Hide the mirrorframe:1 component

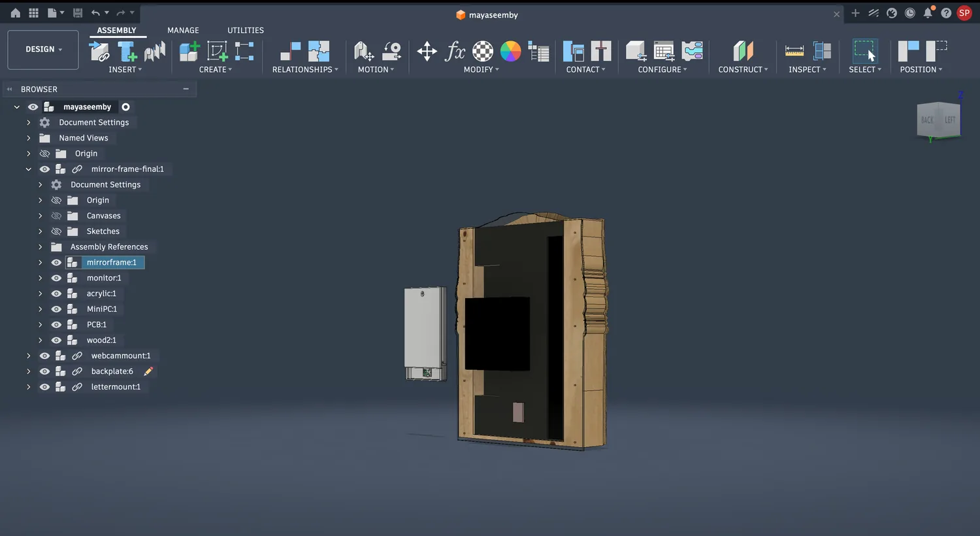coord(56,262)
